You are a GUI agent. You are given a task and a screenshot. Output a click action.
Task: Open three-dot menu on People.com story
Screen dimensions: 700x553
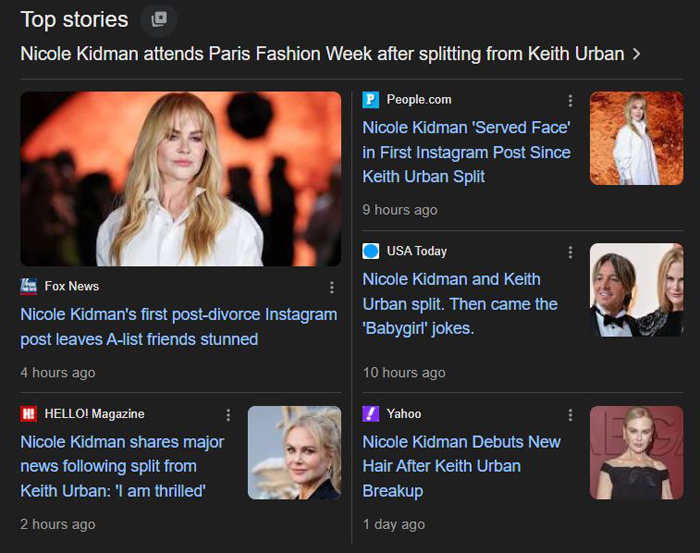coord(570,101)
